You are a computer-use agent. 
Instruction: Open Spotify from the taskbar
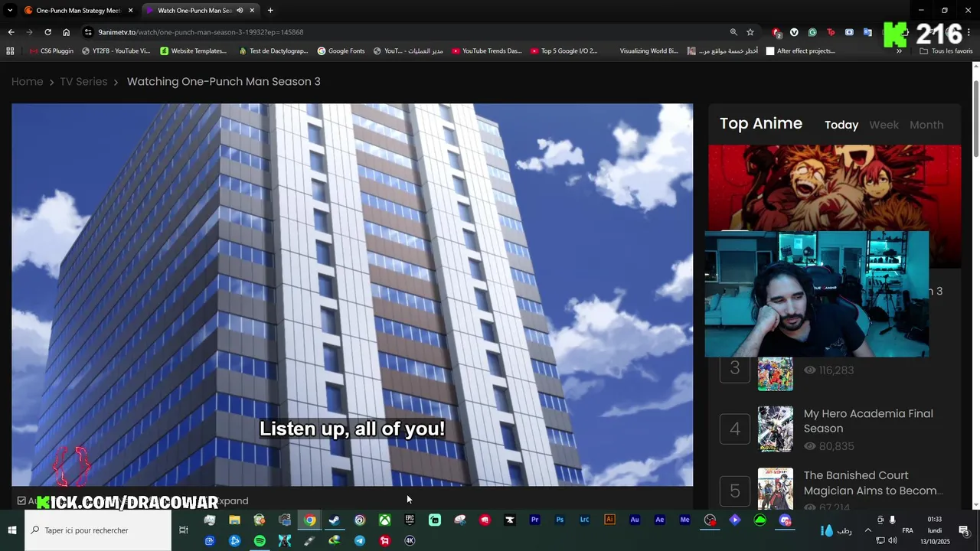pos(260,541)
